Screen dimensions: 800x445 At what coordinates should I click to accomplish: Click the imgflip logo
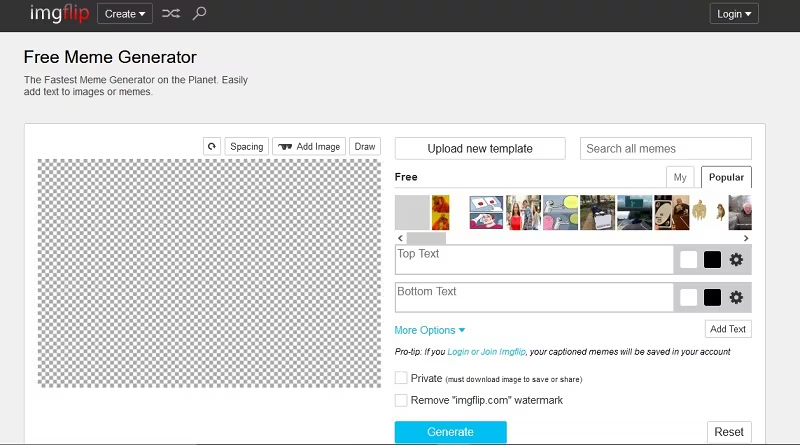point(60,13)
